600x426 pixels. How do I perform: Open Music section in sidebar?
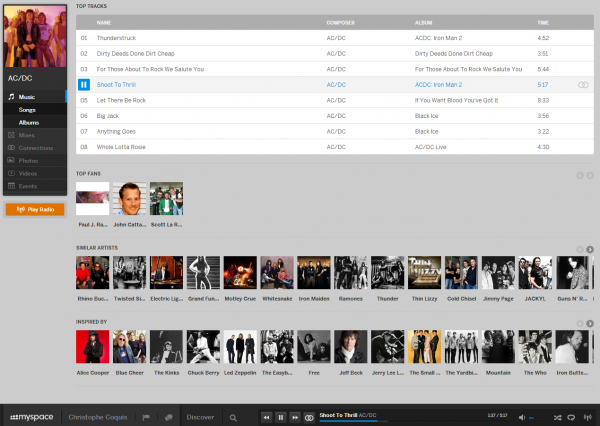pyautogui.click(x=35, y=97)
